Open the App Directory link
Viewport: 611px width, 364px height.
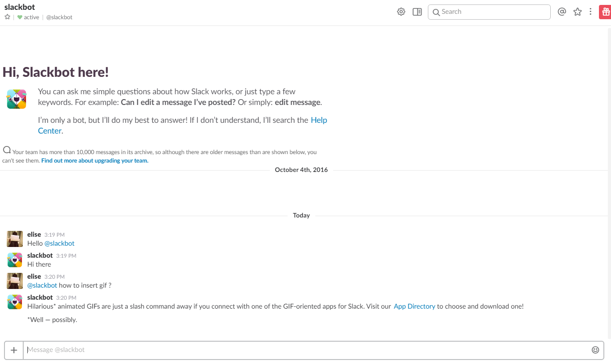pyautogui.click(x=414, y=306)
